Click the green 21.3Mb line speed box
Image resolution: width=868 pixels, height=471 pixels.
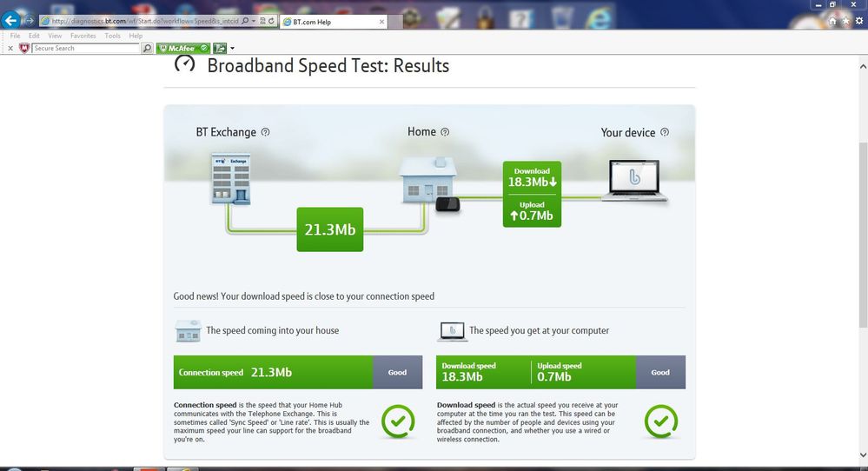[330, 229]
